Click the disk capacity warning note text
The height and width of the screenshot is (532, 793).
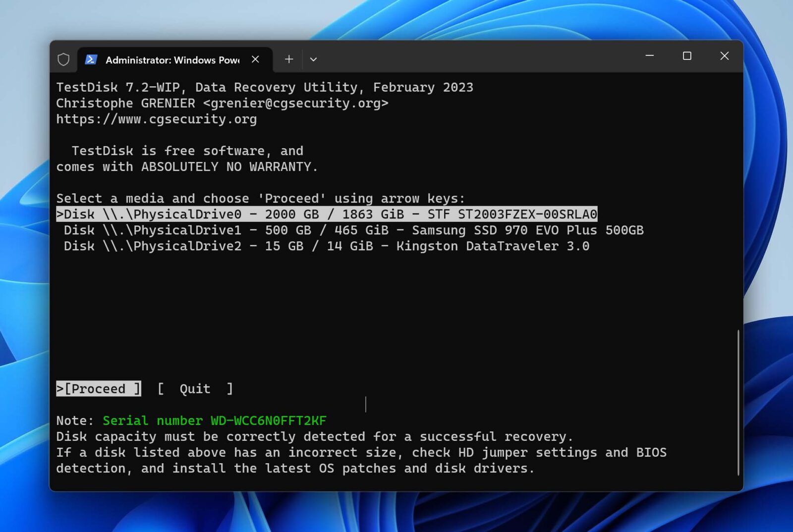click(x=315, y=436)
